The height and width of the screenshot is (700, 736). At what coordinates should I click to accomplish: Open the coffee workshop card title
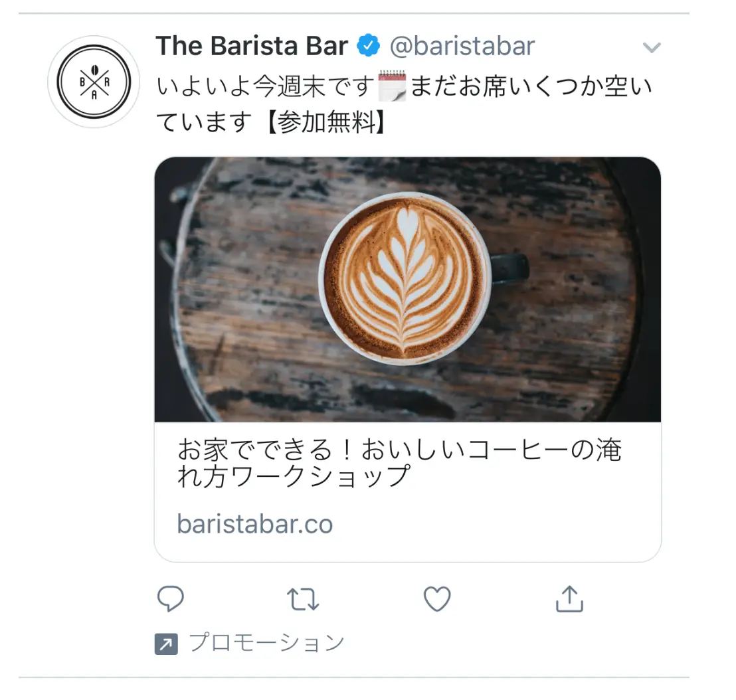399,463
